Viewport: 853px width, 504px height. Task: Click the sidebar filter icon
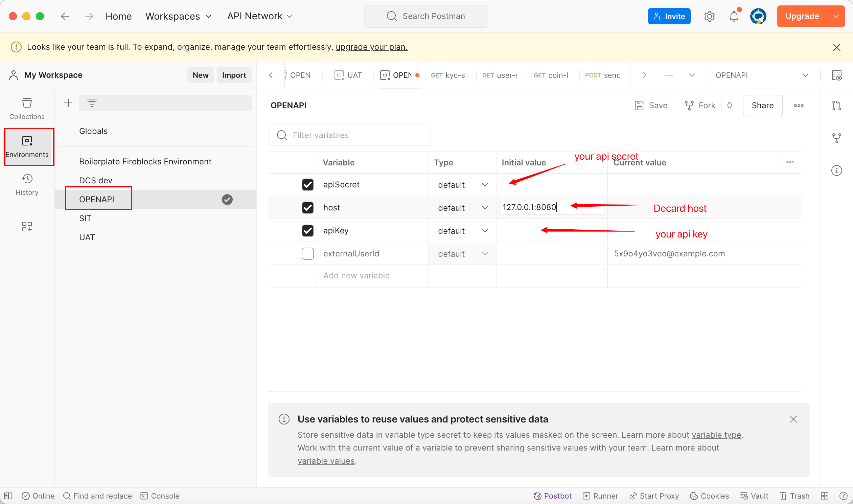(x=92, y=102)
